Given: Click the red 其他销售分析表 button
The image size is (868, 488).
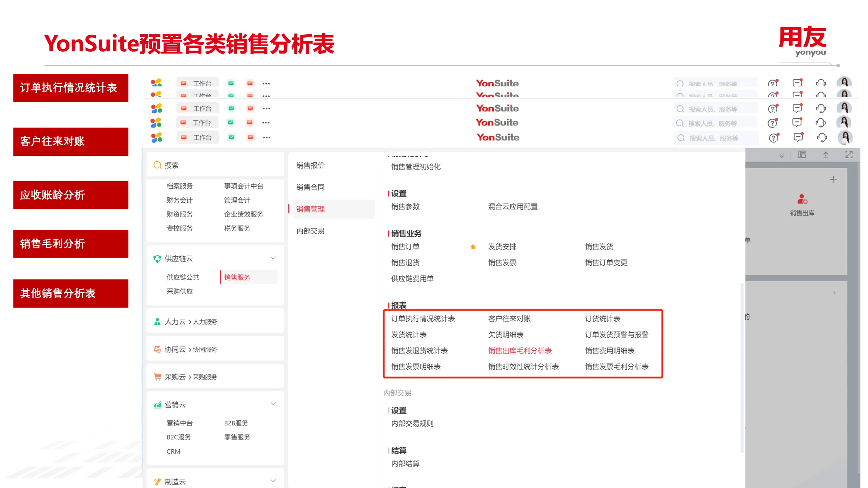Looking at the screenshot, I should point(71,294).
